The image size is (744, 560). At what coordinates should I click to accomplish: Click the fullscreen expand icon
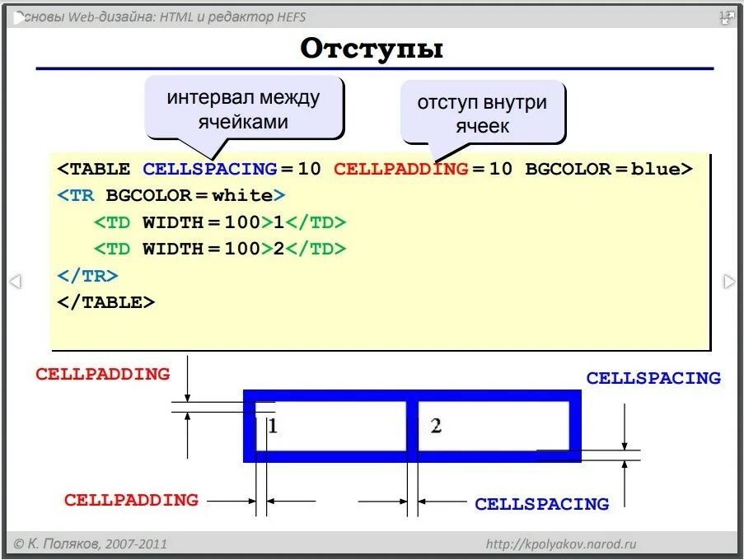(727, 18)
